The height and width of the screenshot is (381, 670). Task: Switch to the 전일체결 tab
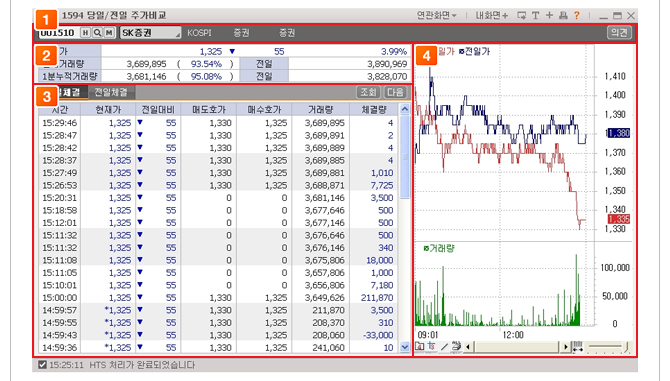pos(111,92)
